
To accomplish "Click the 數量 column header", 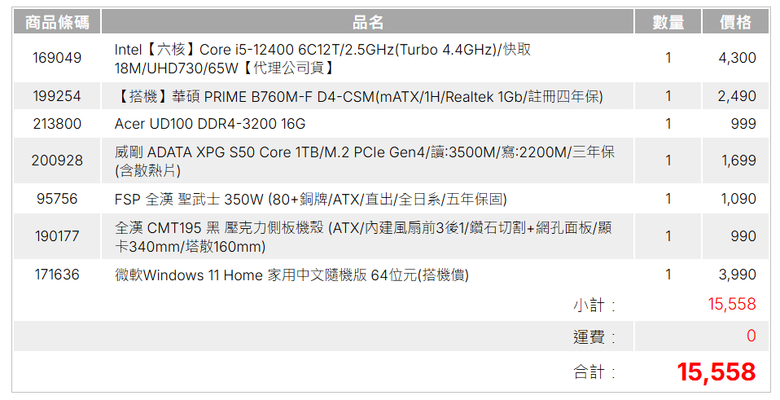I will click(x=668, y=22).
